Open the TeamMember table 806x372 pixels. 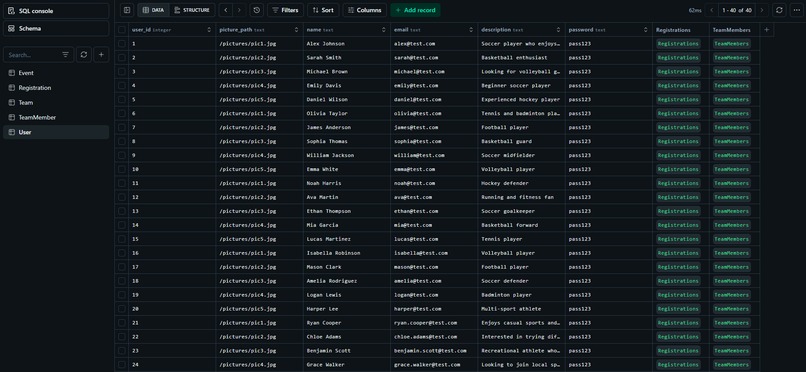coord(56,118)
